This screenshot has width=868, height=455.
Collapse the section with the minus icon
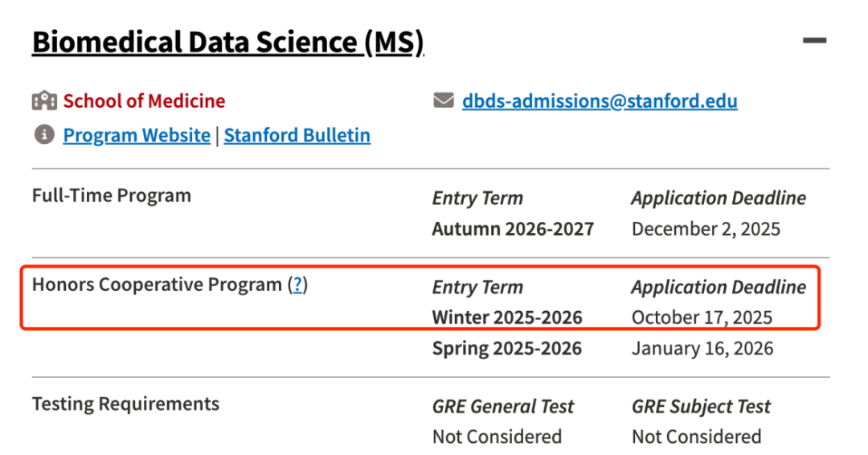tap(814, 39)
